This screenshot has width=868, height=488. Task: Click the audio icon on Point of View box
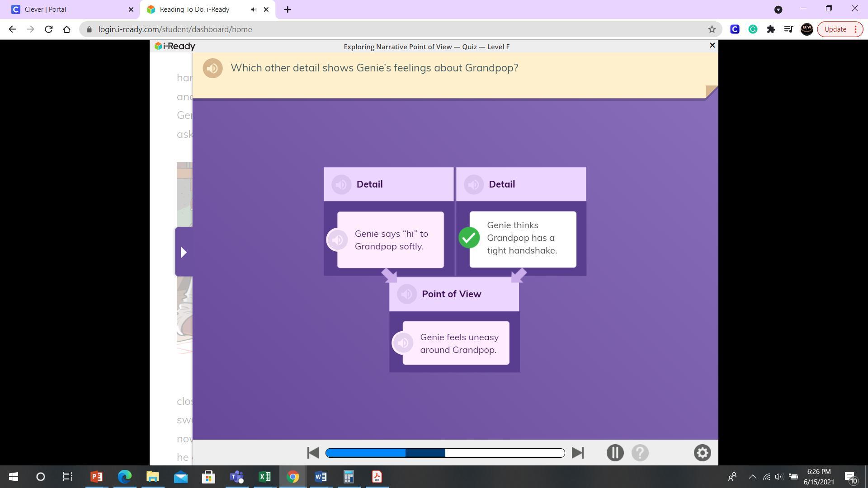[x=406, y=294]
